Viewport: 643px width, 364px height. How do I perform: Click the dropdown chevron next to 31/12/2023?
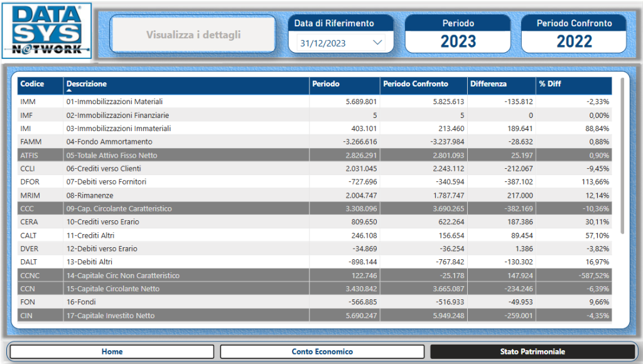377,43
